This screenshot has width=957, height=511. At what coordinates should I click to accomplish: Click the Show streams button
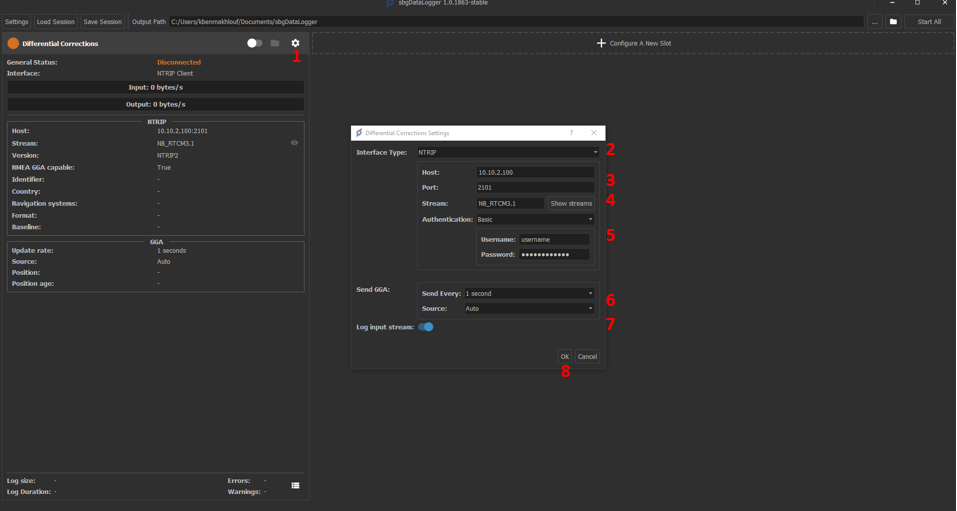click(x=571, y=203)
